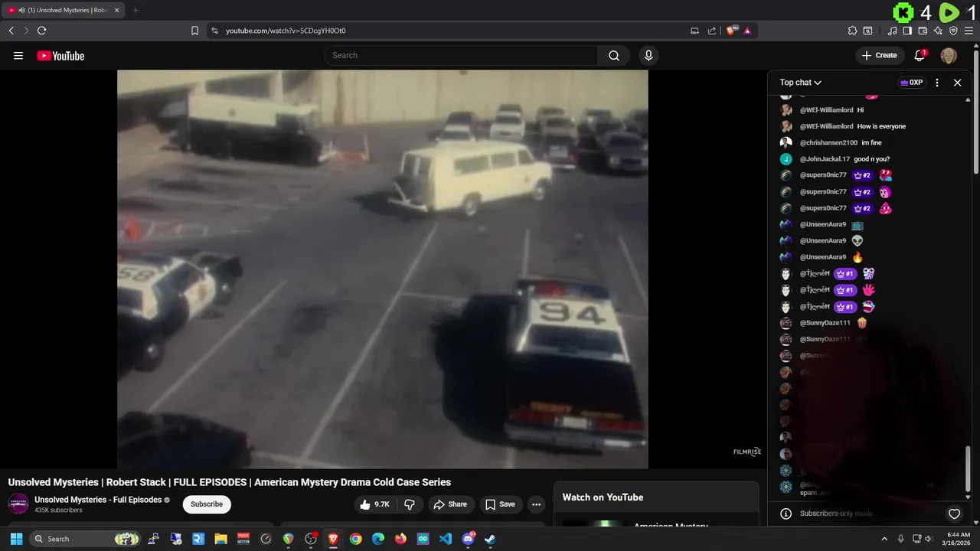Open the live chat options menu
The width and height of the screenshot is (980, 551).
[937, 83]
